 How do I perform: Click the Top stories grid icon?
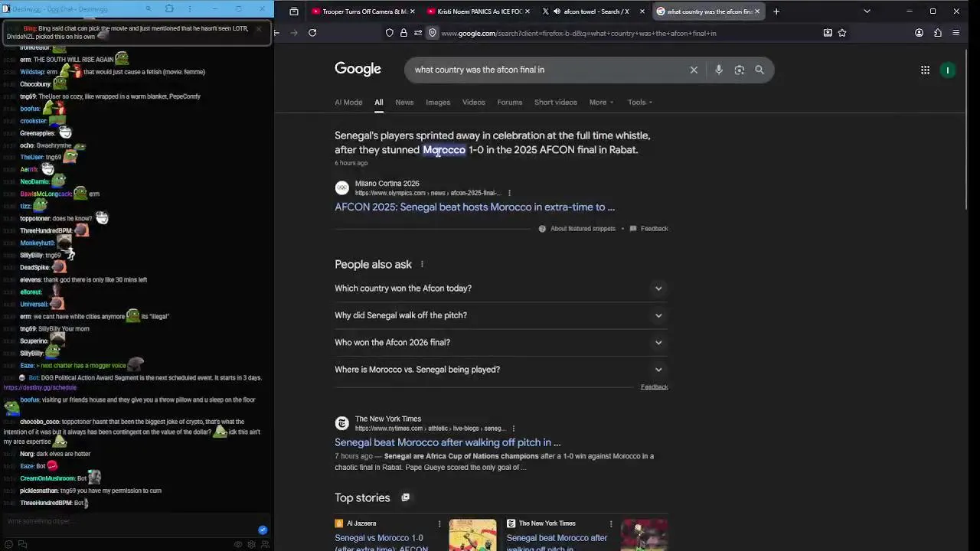(x=405, y=497)
